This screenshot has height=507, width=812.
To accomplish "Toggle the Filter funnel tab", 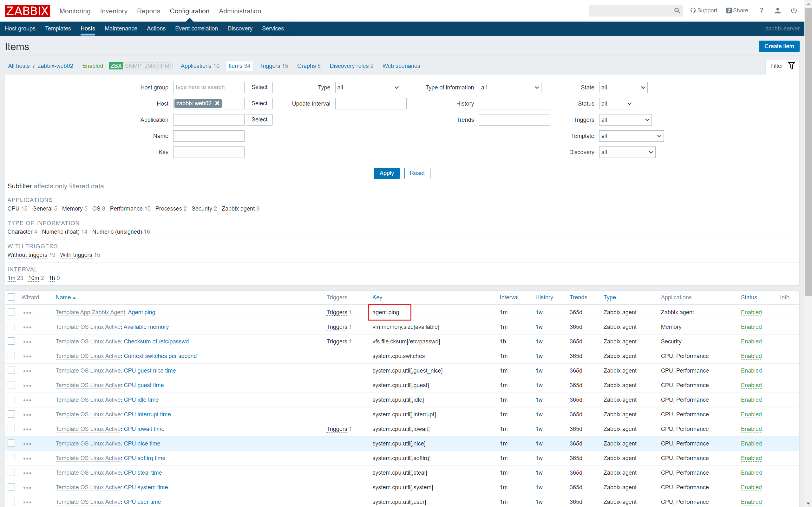I will pyautogui.click(x=783, y=66).
